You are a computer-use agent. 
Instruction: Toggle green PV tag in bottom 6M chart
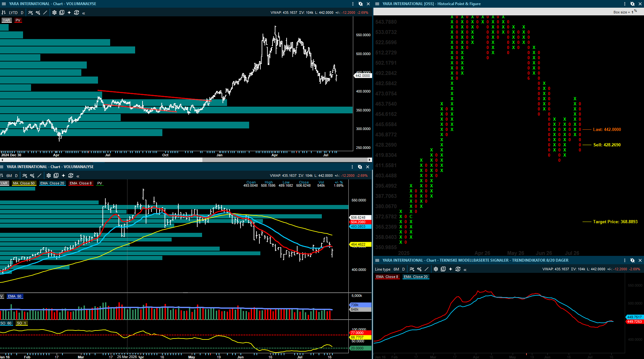pos(100,183)
